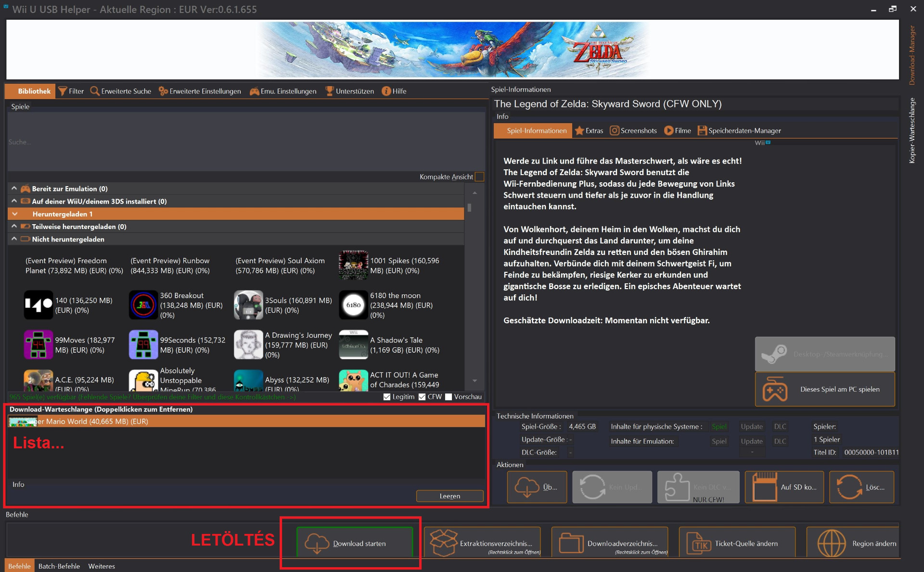Click the Leeren button
924x572 pixels.
[x=449, y=496]
